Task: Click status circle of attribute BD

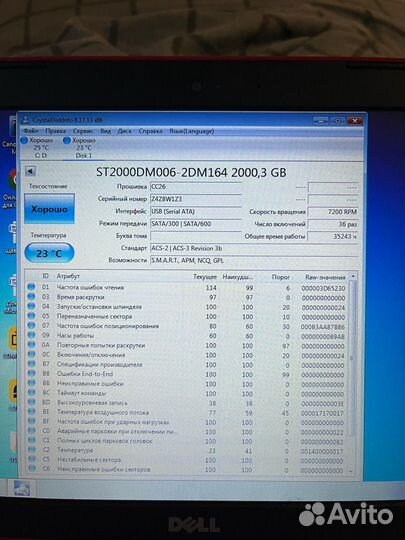Action: (x=31, y=402)
